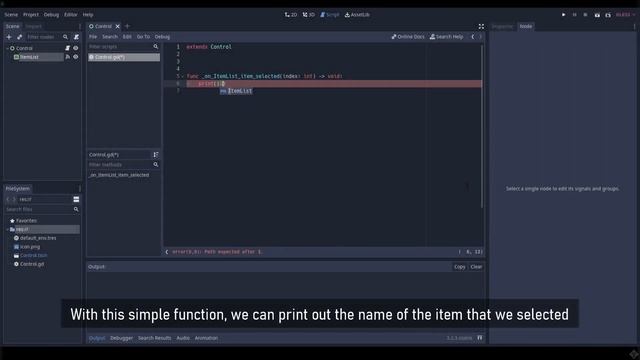This screenshot has height=360, width=640.
Task: Select default_env.tres file
Action: point(38,238)
